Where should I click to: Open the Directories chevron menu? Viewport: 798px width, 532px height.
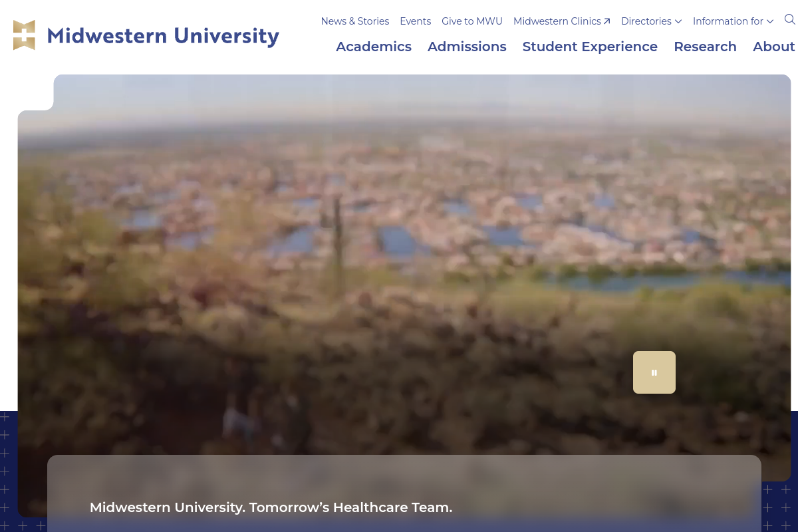pyautogui.click(x=678, y=21)
